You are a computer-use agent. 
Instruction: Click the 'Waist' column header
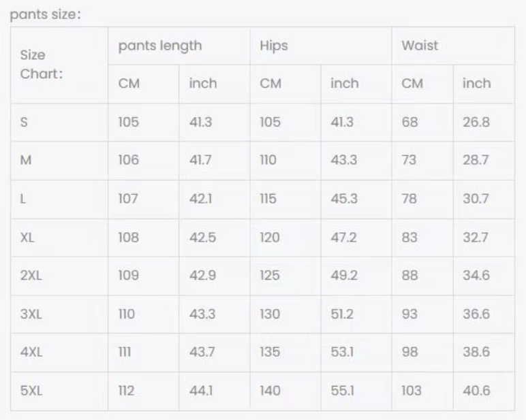tap(453, 46)
